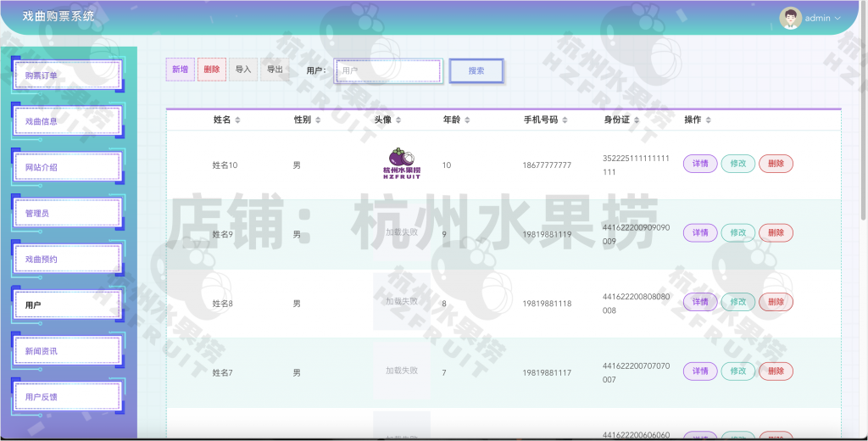Sort the 性别 column with its arrow icon
868x441 pixels.
pyautogui.click(x=318, y=120)
